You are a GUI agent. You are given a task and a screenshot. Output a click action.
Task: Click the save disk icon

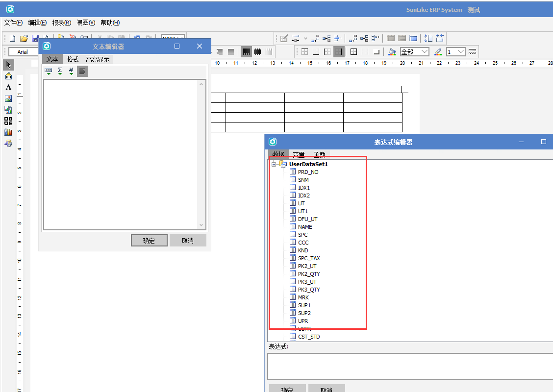click(35, 38)
